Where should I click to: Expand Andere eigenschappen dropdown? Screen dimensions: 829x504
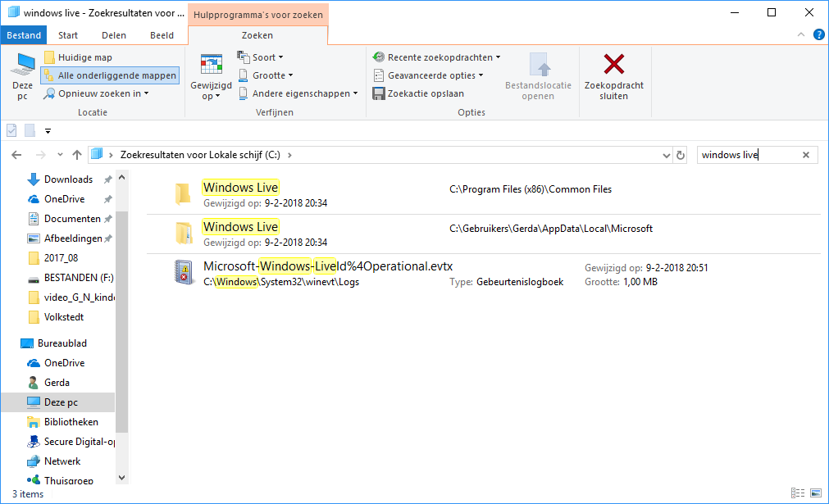(x=298, y=93)
